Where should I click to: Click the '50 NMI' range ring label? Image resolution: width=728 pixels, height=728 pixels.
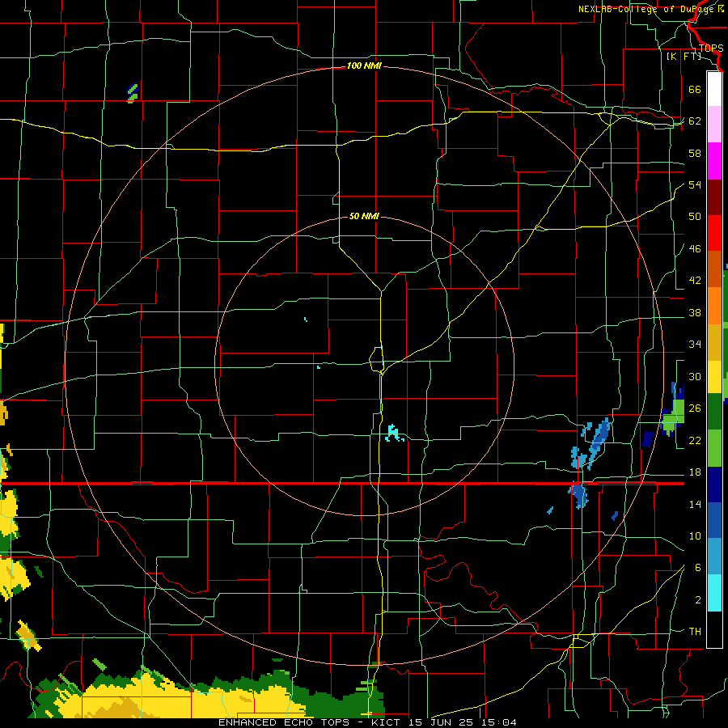pos(364,216)
